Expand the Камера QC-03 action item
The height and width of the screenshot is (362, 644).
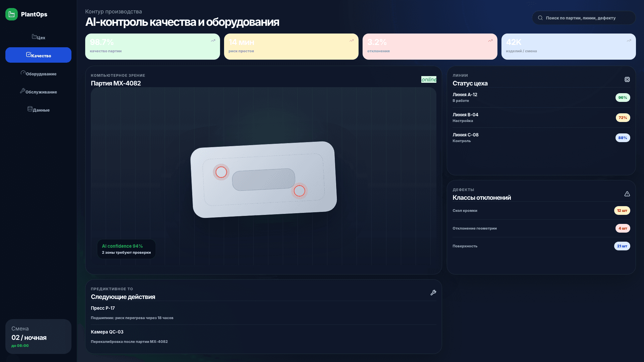pos(263,336)
